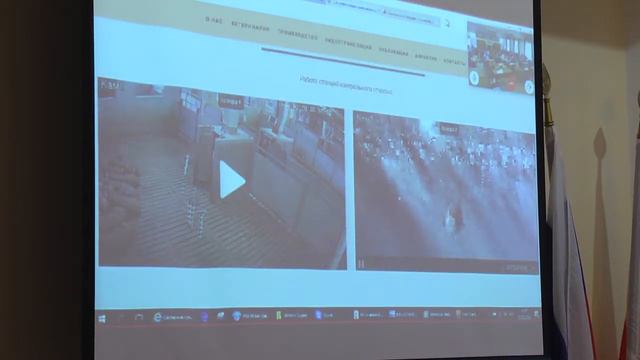The image size is (640, 360).
Task: Click the round button at conference preview's left
Action: (x=474, y=78)
